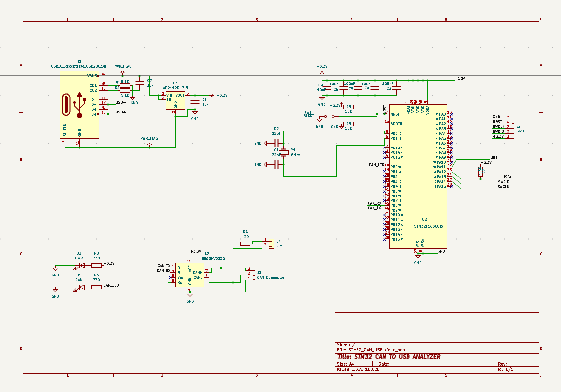The width and height of the screenshot is (561, 392).
Task: Select the U3 SN65HVD230 CAN transceiver symbol
Action: [190, 275]
